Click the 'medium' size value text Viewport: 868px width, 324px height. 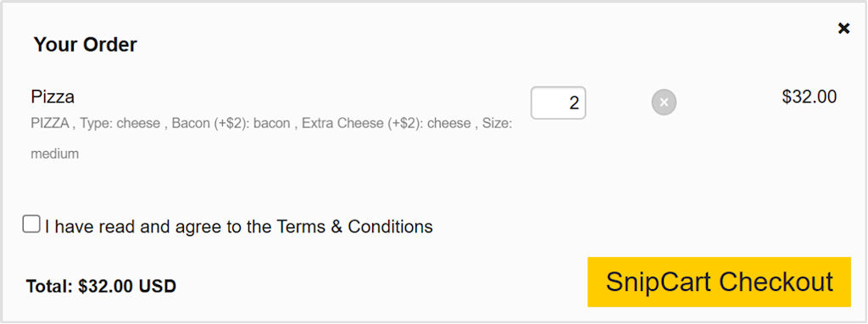[55, 154]
